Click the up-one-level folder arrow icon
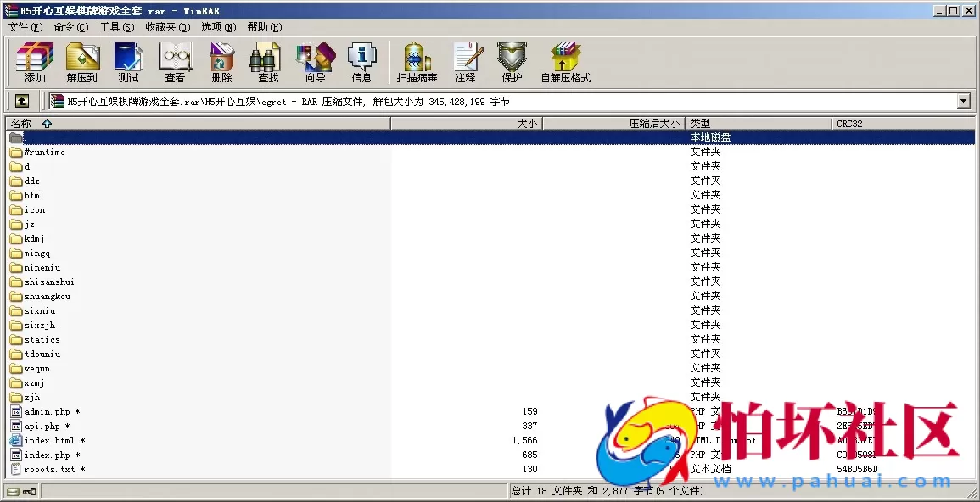The image size is (980, 502). coord(21,100)
